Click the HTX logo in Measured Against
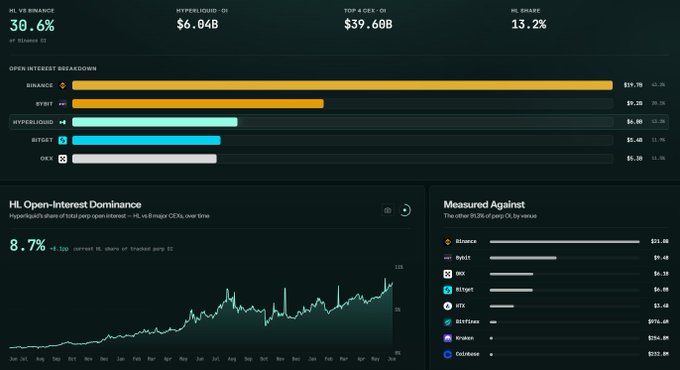 448,306
